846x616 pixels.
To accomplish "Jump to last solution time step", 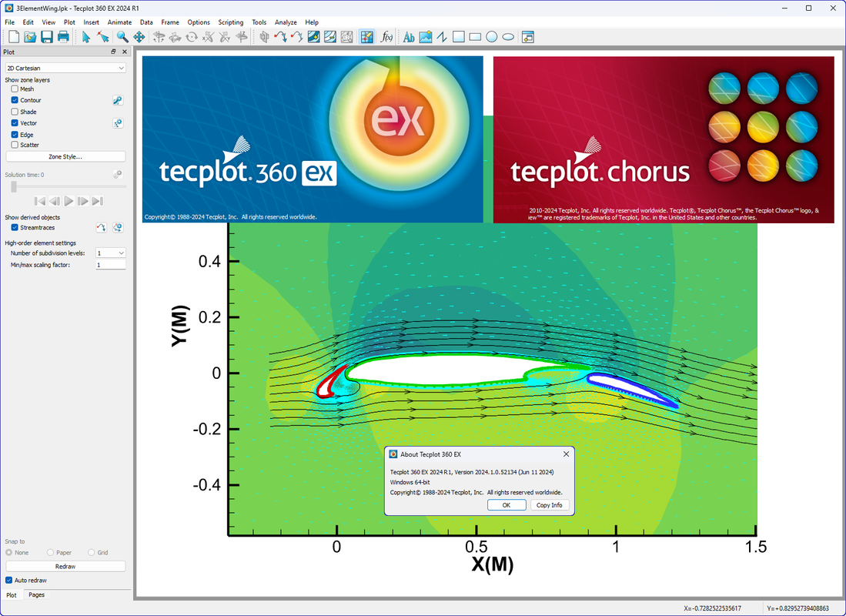I will click(97, 202).
